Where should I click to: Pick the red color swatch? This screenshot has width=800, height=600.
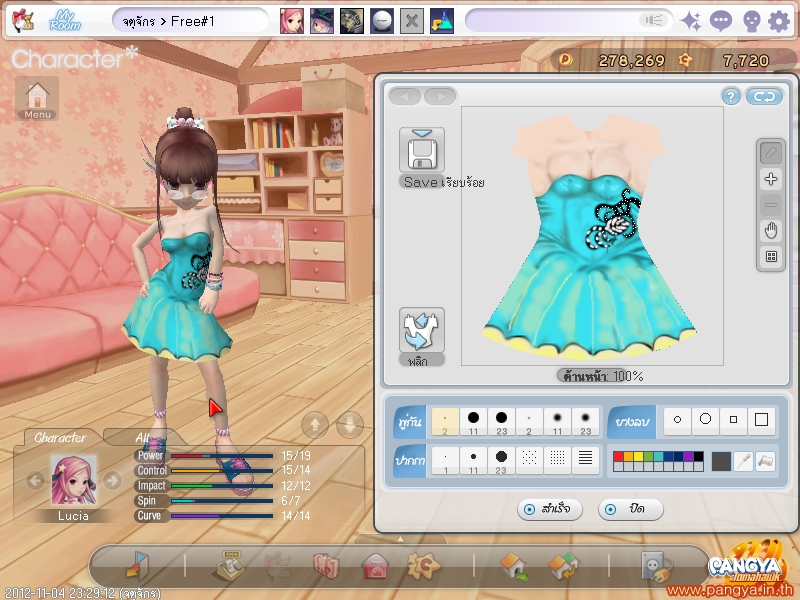618,456
